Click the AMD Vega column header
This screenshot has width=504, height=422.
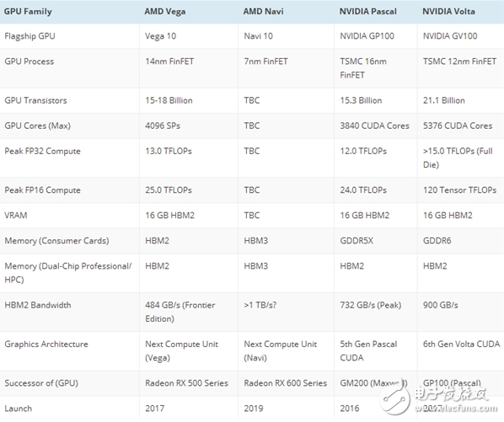click(165, 12)
